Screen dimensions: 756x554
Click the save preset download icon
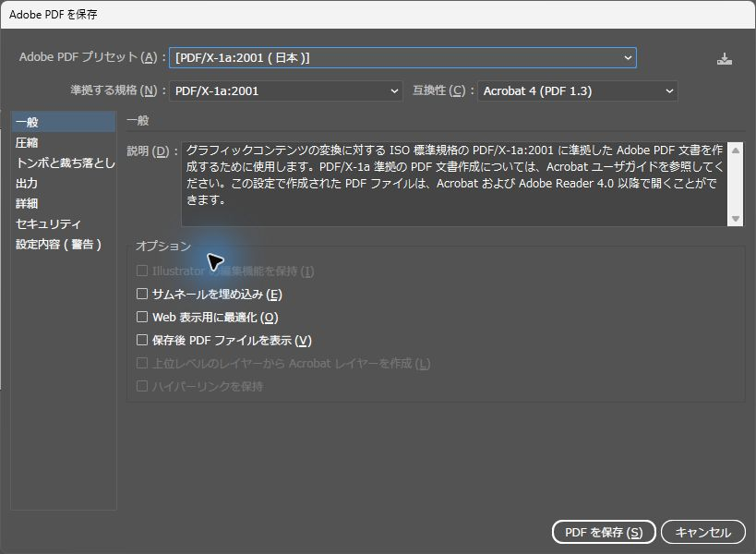pos(725,59)
